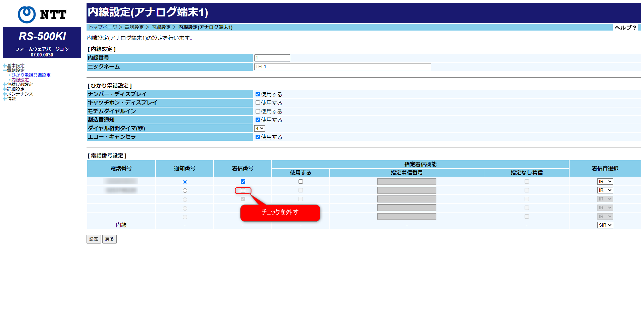Select the second row 通知番号 radio button
Screen dimensions: 644x312
(x=185, y=191)
